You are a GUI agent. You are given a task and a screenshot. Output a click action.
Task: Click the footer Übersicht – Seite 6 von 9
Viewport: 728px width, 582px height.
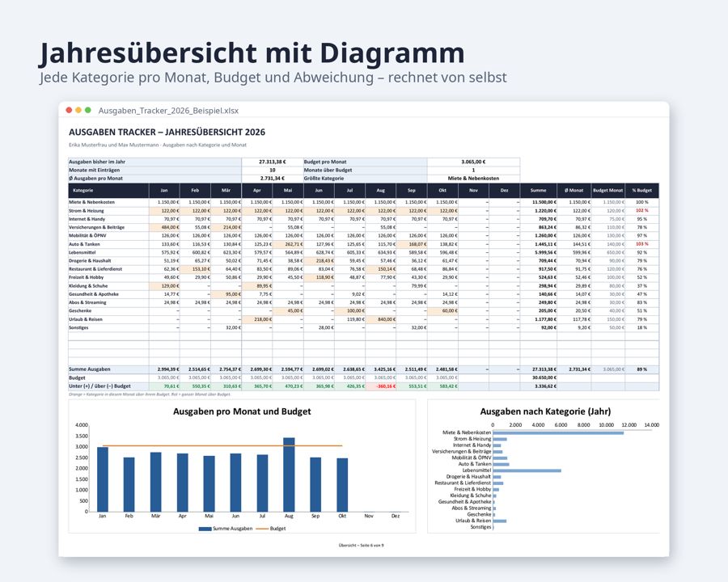362,546
